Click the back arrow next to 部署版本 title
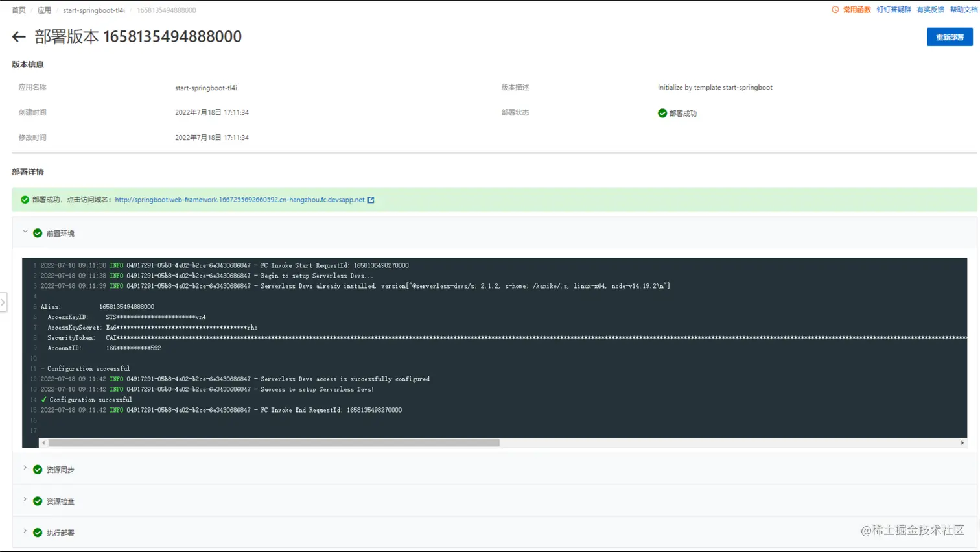 click(x=18, y=37)
